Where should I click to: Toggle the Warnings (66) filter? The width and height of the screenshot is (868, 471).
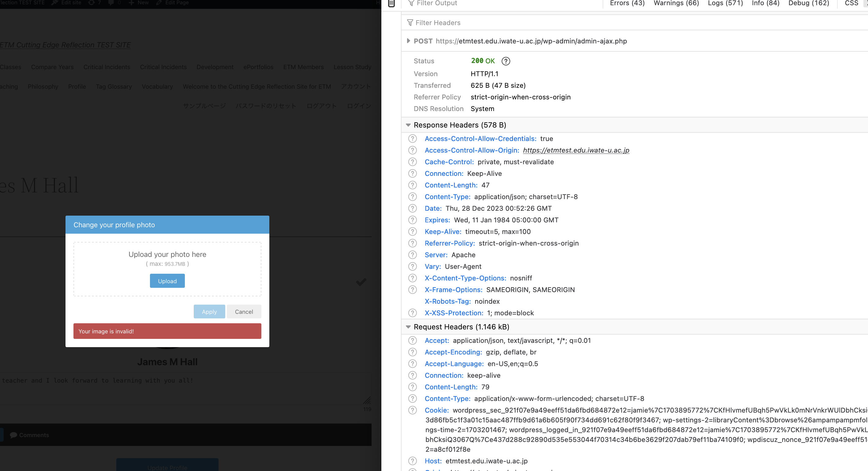click(x=676, y=3)
